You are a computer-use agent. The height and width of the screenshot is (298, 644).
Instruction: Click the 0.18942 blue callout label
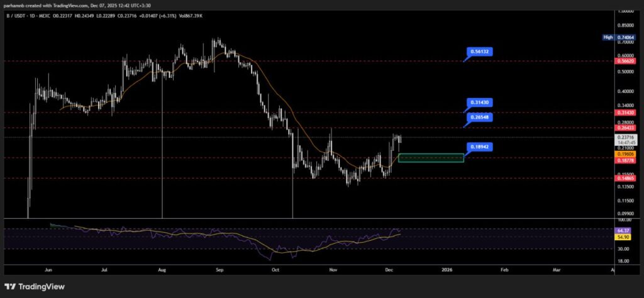[x=479, y=146]
